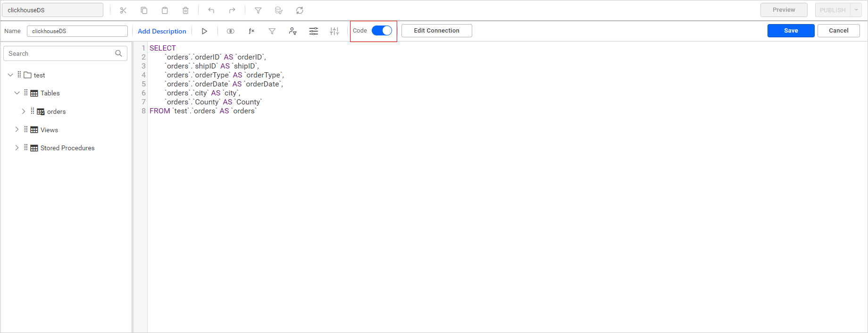Click the Refresh icon in top toolbar
This screenshot has height=333, width=868.
300,10
